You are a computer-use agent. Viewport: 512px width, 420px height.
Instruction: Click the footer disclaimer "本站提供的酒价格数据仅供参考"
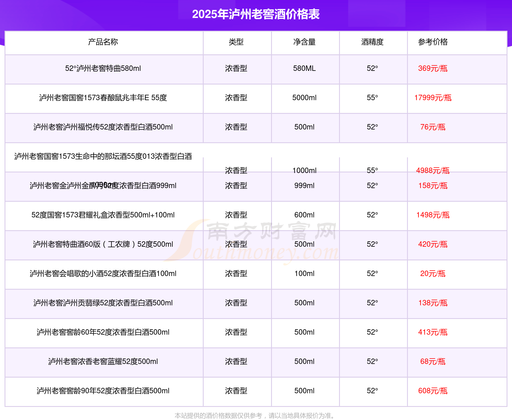point(218,416)
